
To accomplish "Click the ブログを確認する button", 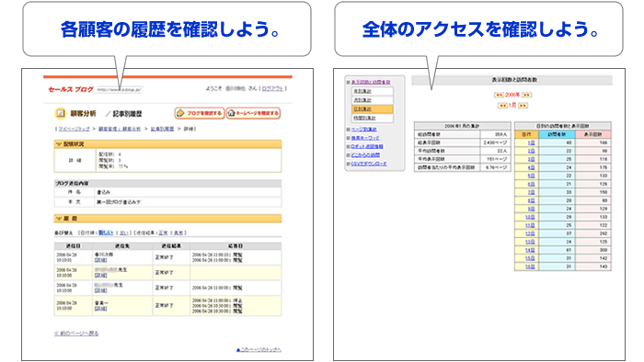I will [200, 113].
